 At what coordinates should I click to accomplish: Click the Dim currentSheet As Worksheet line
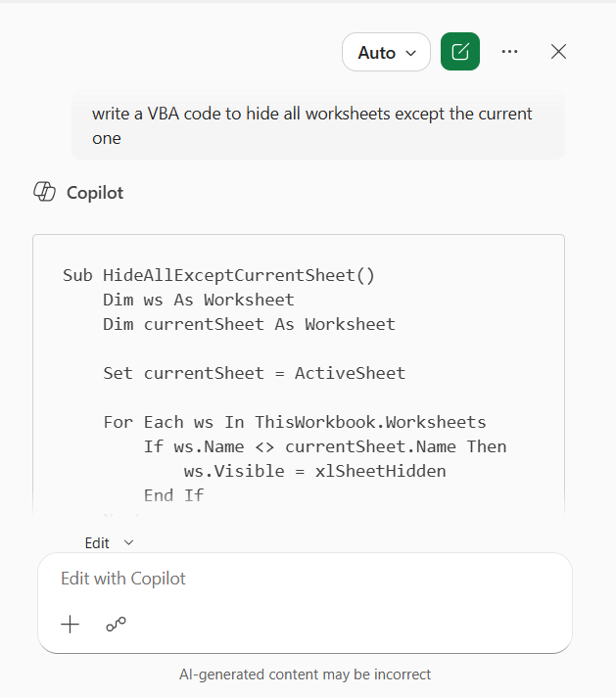tap(249, 324)
